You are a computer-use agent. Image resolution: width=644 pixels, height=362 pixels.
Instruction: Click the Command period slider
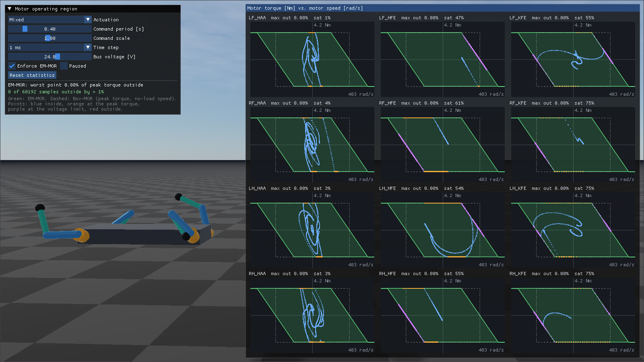(x=50, y=29)
